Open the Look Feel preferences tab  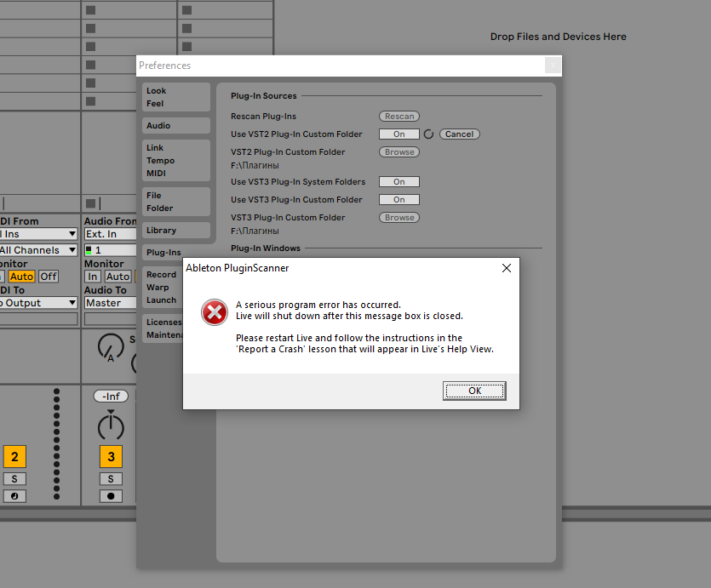click(x=176, y=97)
